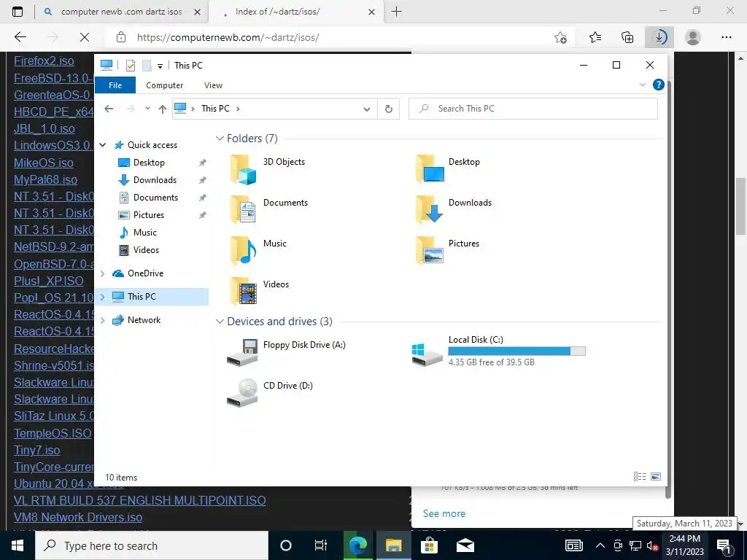The height and width of the screenshot is (560, 747).
Task: Open File Explorer help icon
Action: [x=659, y=85]
